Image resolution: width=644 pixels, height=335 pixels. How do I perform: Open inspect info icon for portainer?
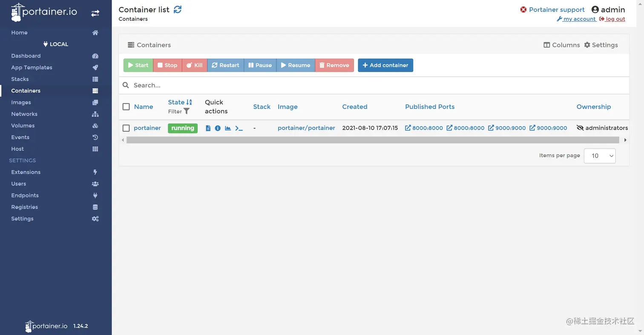[x=218, y=128]
